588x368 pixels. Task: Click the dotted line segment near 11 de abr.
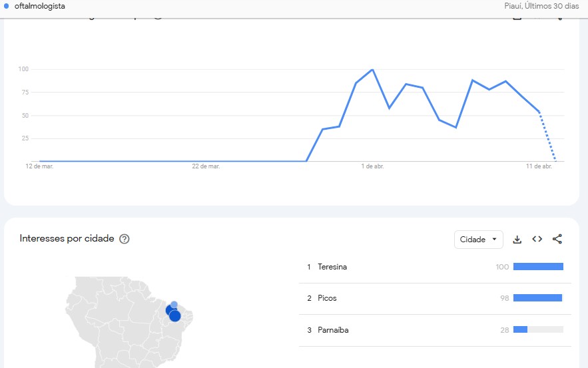tap(547, 137)
